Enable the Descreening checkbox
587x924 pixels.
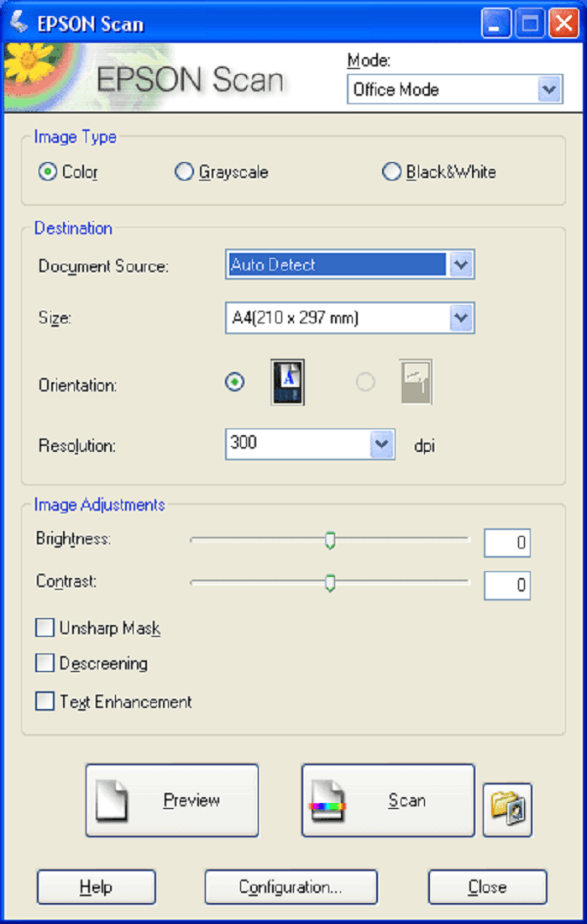45,664
